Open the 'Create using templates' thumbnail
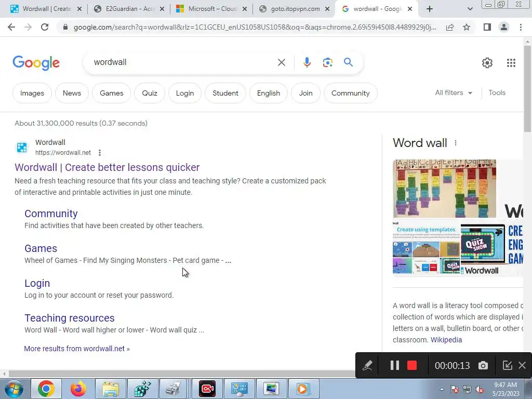This screenshot has height=399, width=532. tap(427, 248)
